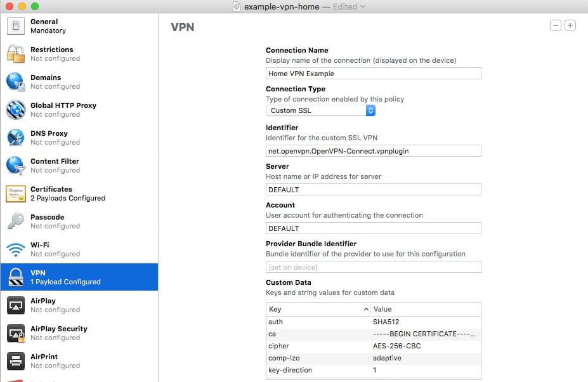Open Certificates payload icon

tap(16, 194)
